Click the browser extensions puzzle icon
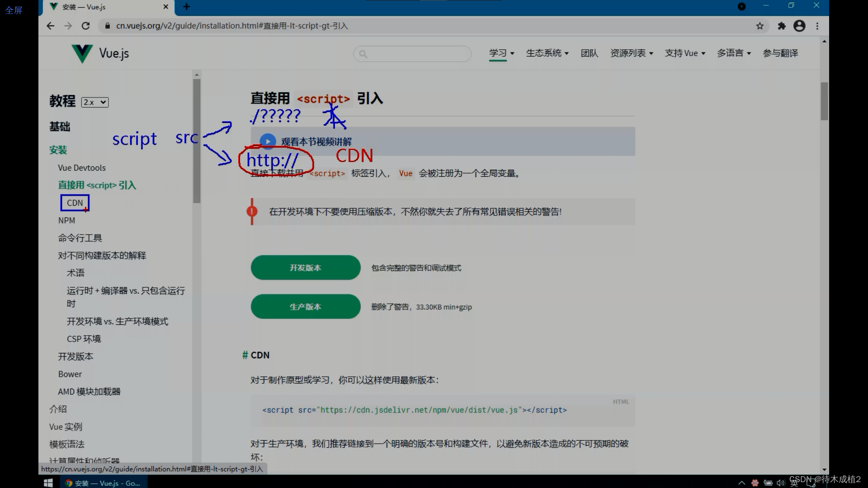The width and height of the screenshot is (868, 488). pos(782,26)
